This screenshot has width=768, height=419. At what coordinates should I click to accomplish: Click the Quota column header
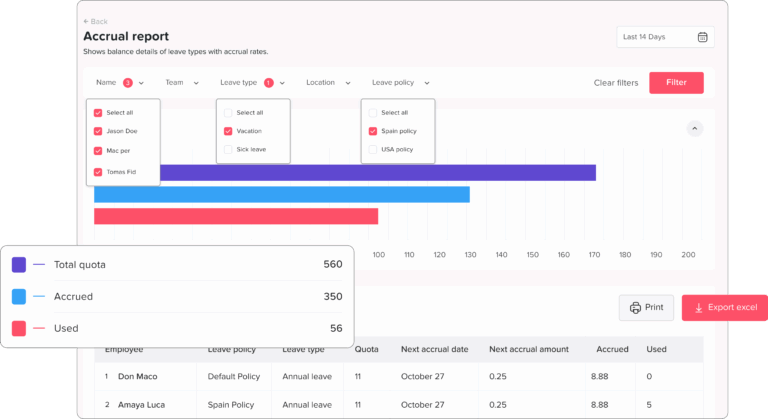[x=366, y=349]
